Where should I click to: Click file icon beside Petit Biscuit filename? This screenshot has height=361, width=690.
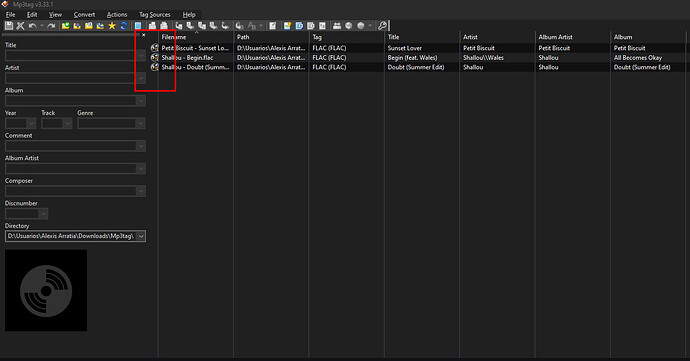click(154, 48)
